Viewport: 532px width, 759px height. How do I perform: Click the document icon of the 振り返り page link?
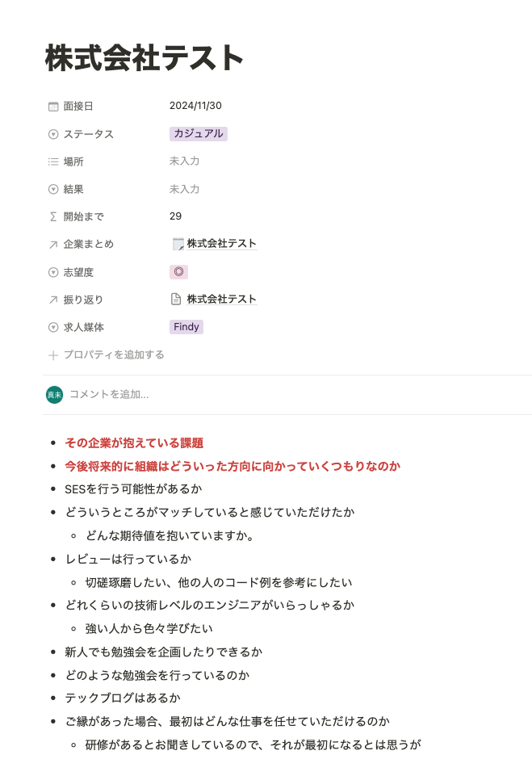(177, 299)
